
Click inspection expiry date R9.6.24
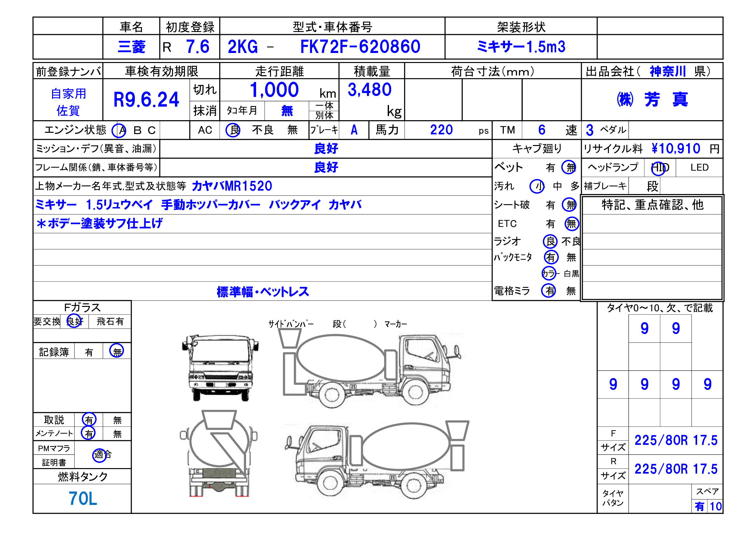(146, 100)
